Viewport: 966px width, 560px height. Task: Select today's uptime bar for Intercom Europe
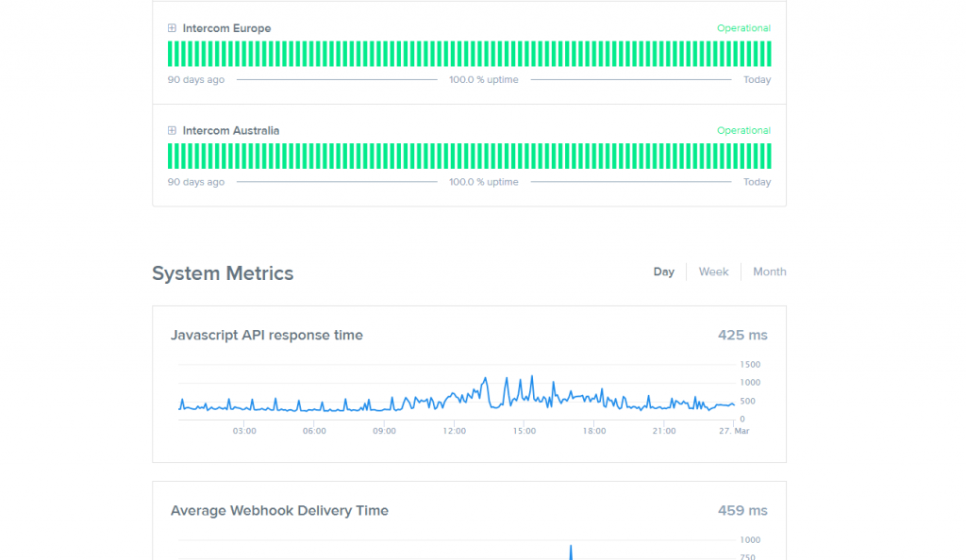click(x=768, y=54)
